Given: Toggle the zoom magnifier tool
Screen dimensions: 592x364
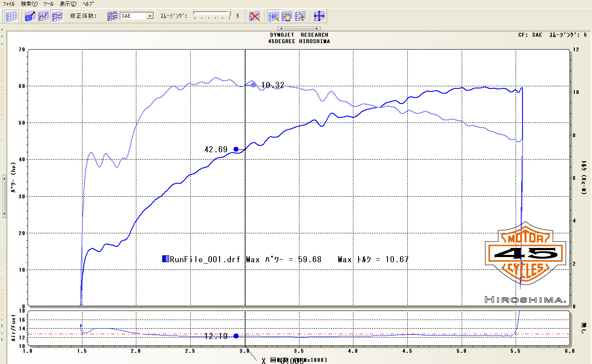Looking at the screenshot, I should 274,16.
